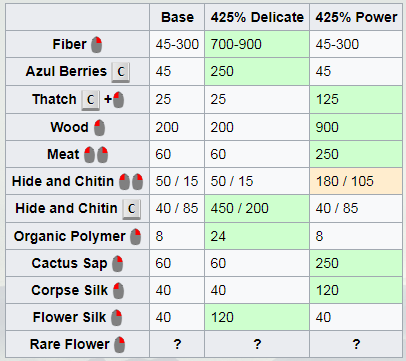Click the Organic Polymer row label
Screen dimensions: 406x361
[x=70, y=236]
